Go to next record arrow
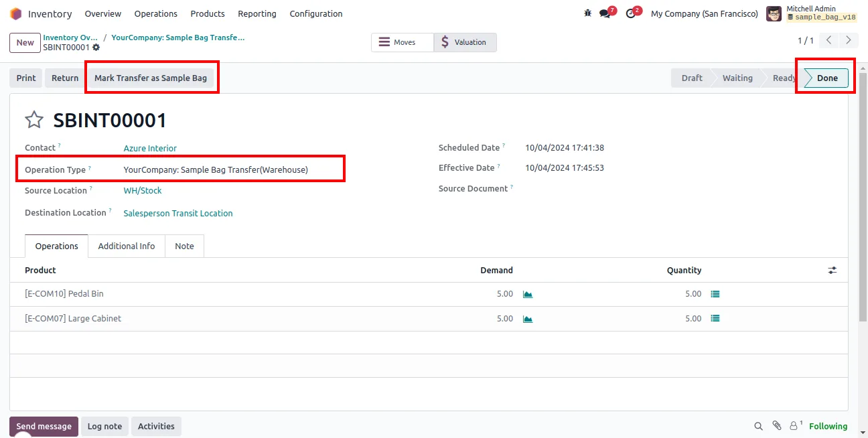 coord(849,40)
